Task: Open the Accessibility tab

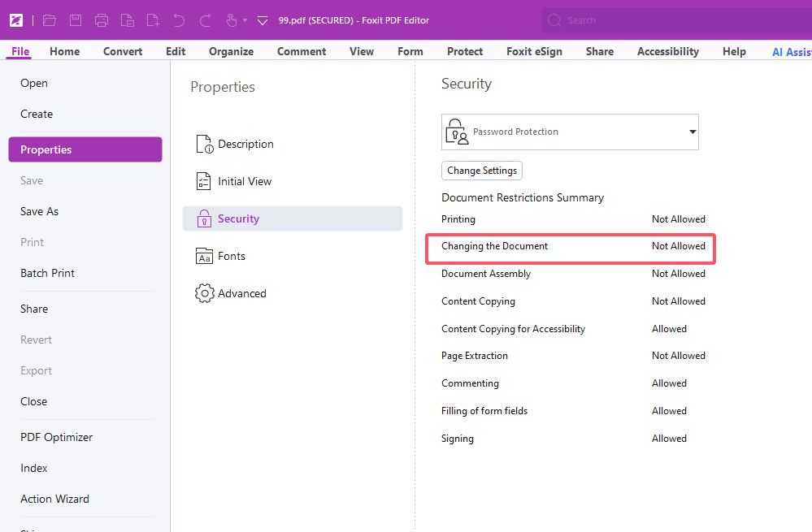Action: (667, 51)
